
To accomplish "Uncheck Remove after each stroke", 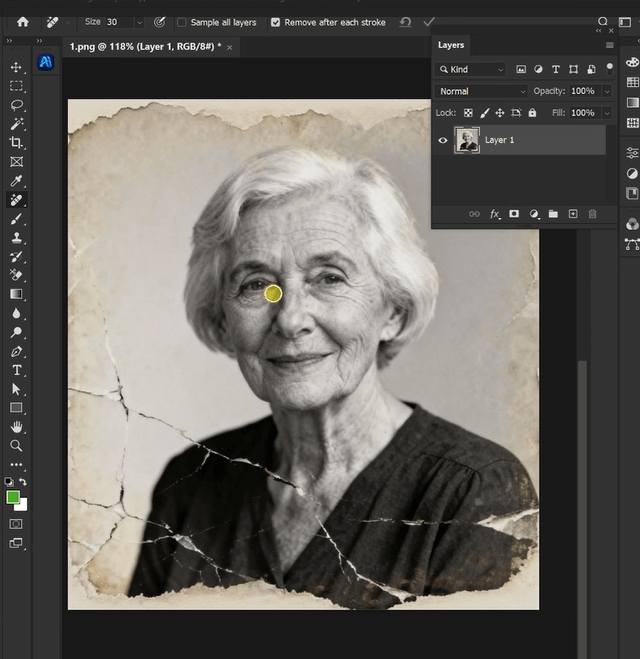I will [x=275, y=22].
